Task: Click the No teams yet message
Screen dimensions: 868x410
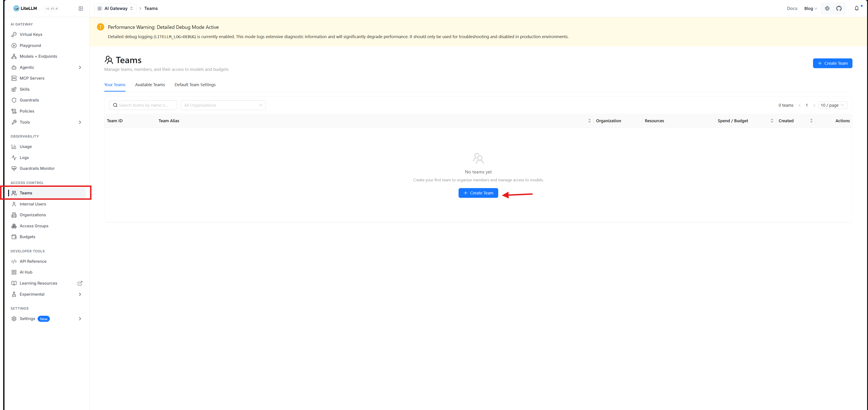Action: pos(478,172)
